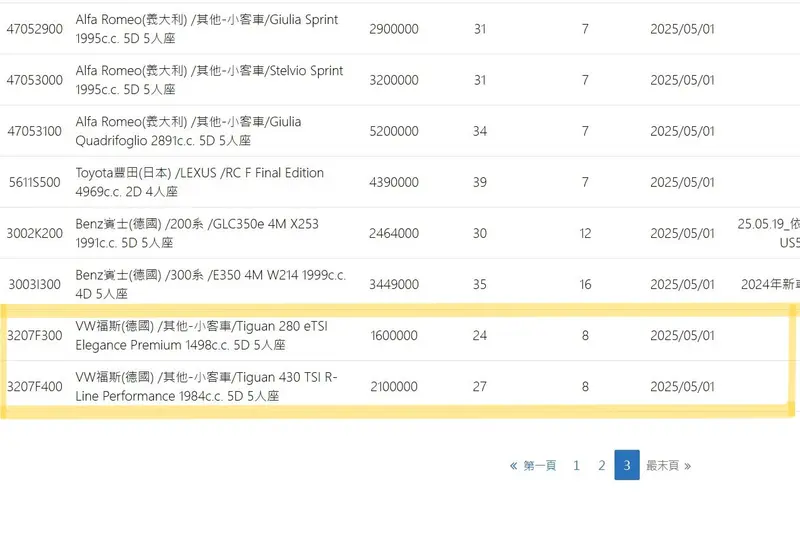The image size is (800, 533).
Task: Go to the first page link 第一頁
Action: click(533, 465)
